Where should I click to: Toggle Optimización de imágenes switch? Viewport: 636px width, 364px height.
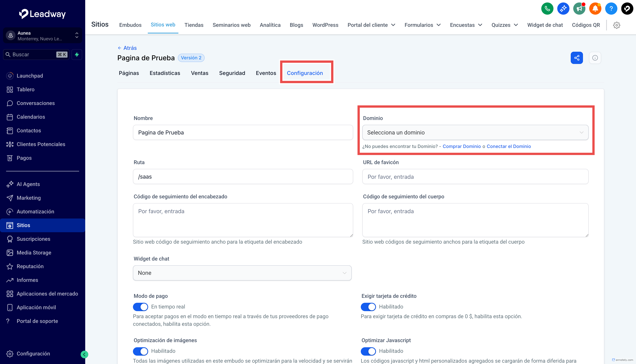(141, 351)
